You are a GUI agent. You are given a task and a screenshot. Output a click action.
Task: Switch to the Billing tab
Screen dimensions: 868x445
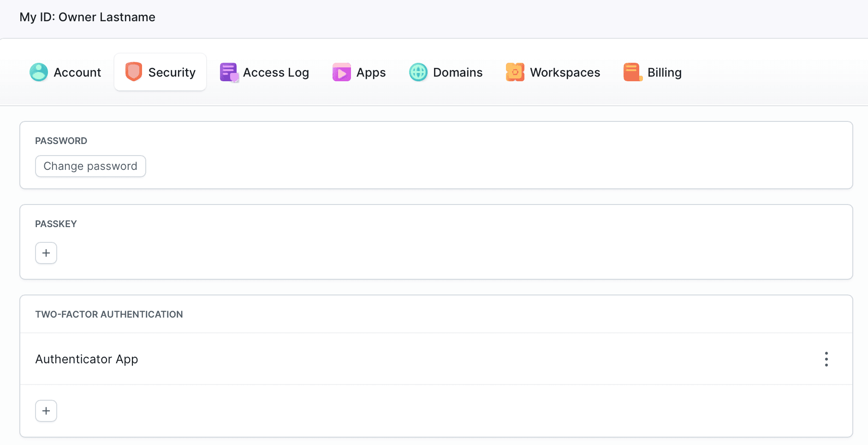[x=665, y=72]
